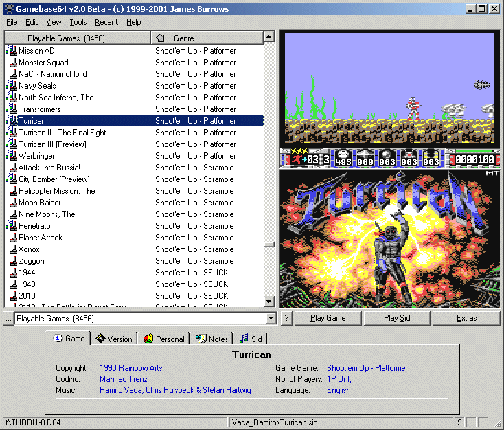
Task: Follow the 1990 Rainbow Arts link
Action: [131, 368]
